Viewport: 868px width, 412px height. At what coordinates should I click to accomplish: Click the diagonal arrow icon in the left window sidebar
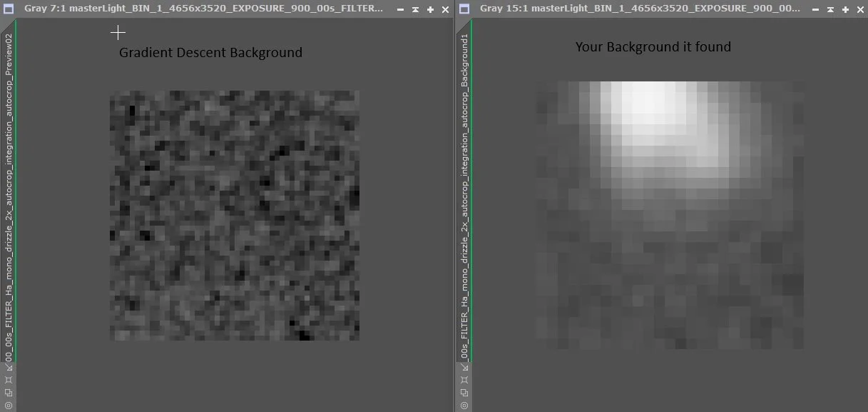9,366
